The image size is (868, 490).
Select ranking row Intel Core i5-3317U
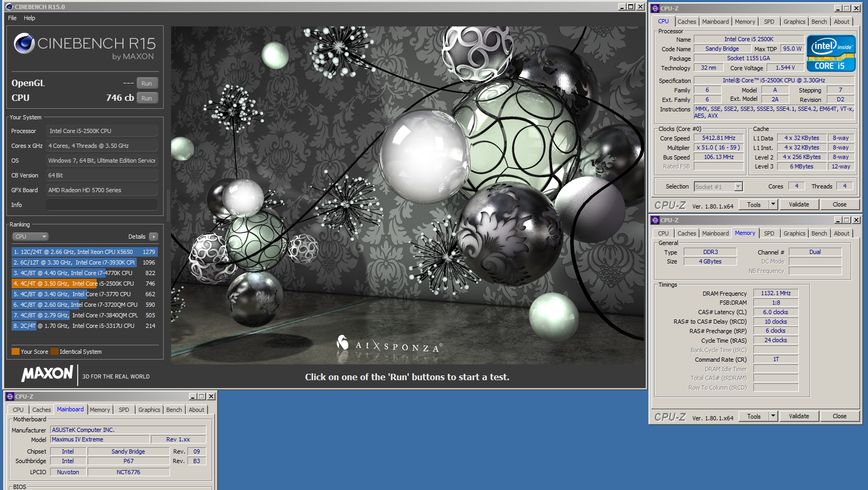pyautogui.click(x=84, y=326)
